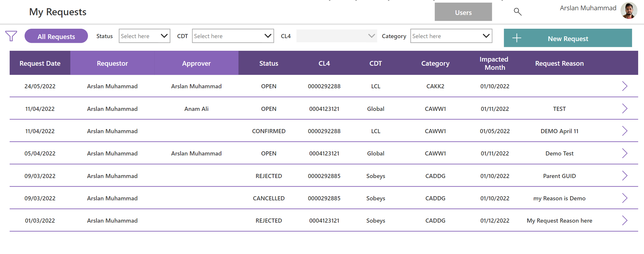Select request date 24/05/2022 cell
The width and height of the screenshot is (644, 254).
click(x=40, y=86)
